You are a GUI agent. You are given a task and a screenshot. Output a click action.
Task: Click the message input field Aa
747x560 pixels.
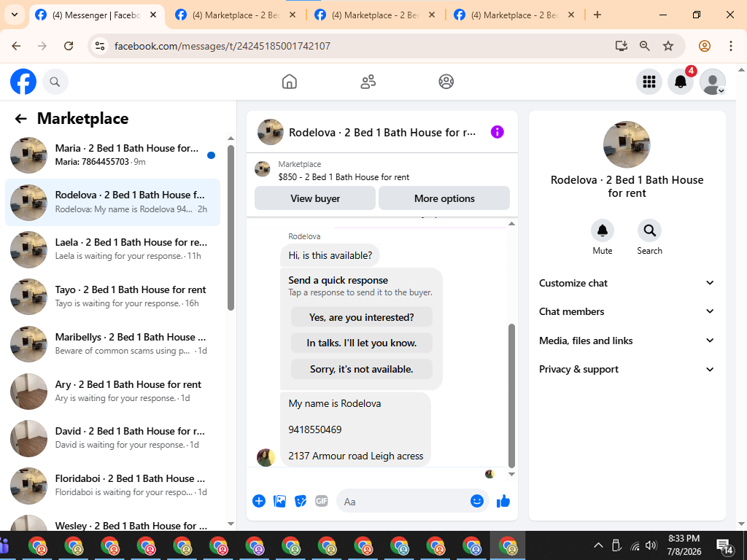click(405, 502)
